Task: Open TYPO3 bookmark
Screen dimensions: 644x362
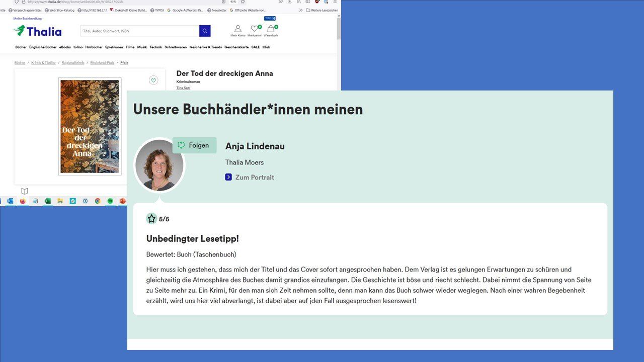Action: click(157, 10)
